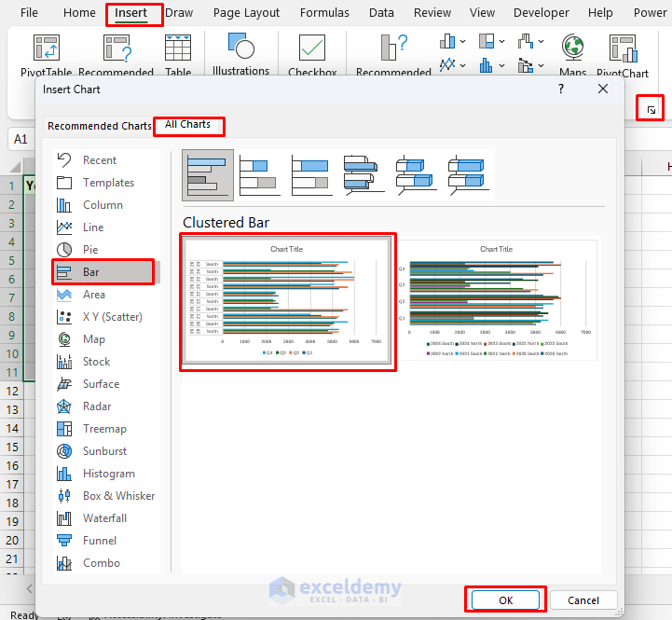
Task: Choose Line chart category
Action: tap(106, 227)
